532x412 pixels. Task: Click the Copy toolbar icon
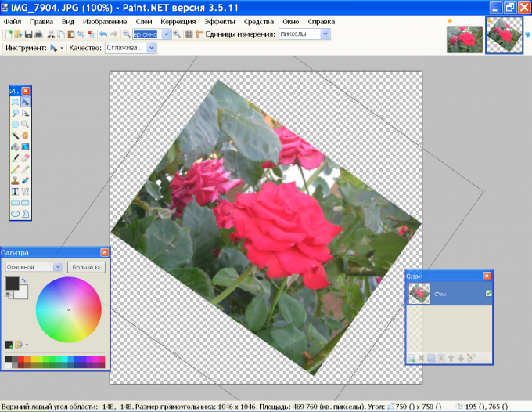point(61,34)
